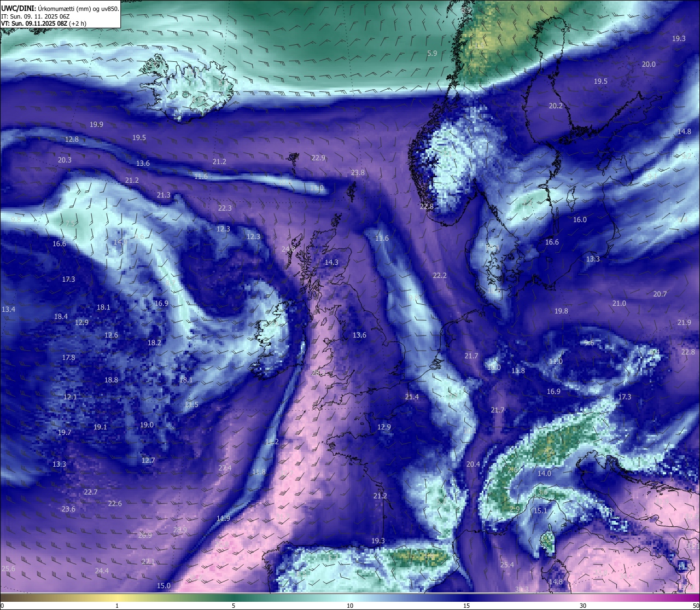Click the 22.3 map value
This screenshot has width=700, height=610.
pos(225,208)
